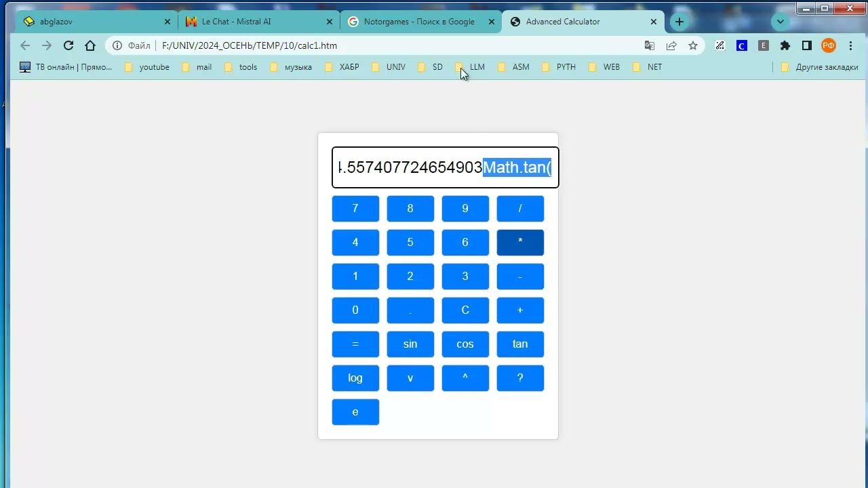Click the decimal point button
The height and width of the screenshot is (488, 868).
tap(410, 310)
